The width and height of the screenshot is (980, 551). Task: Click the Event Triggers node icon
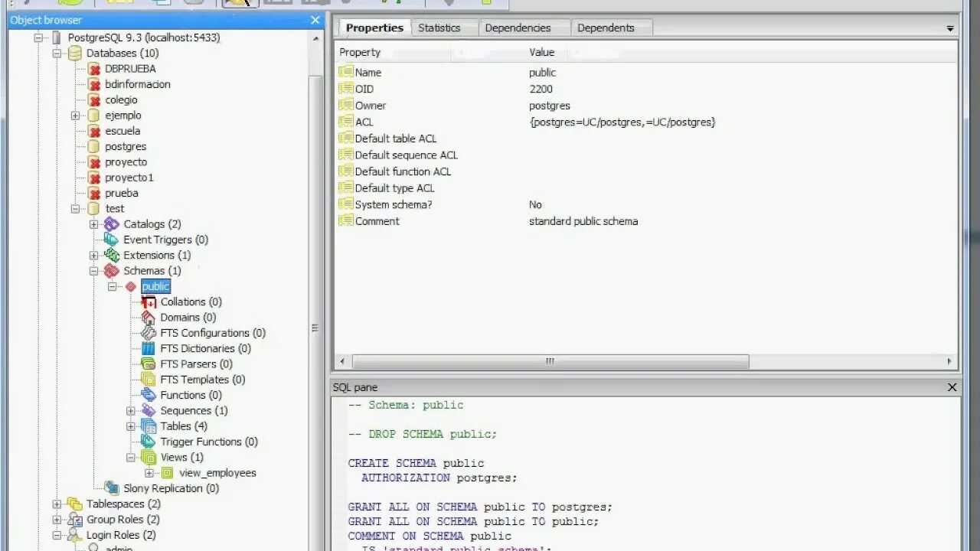[x=112, y=240]
